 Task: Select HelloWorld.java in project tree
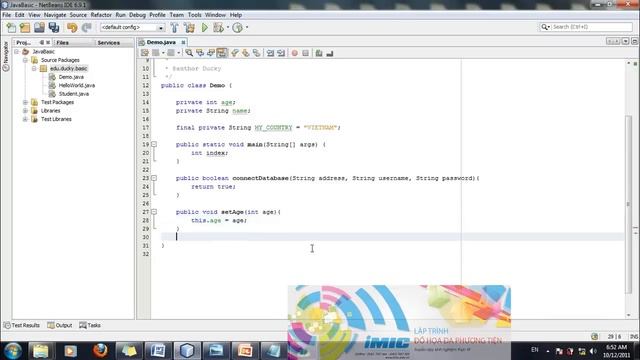coord(77,85)
